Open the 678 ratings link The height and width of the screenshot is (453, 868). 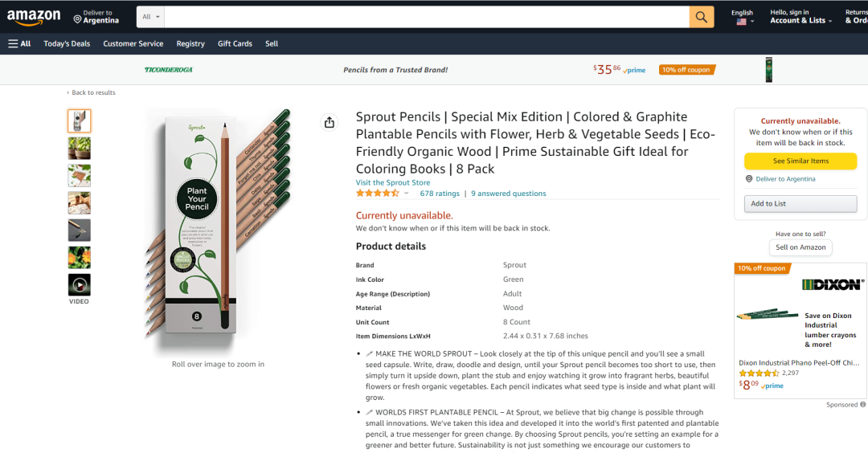[x=440, y=194]
